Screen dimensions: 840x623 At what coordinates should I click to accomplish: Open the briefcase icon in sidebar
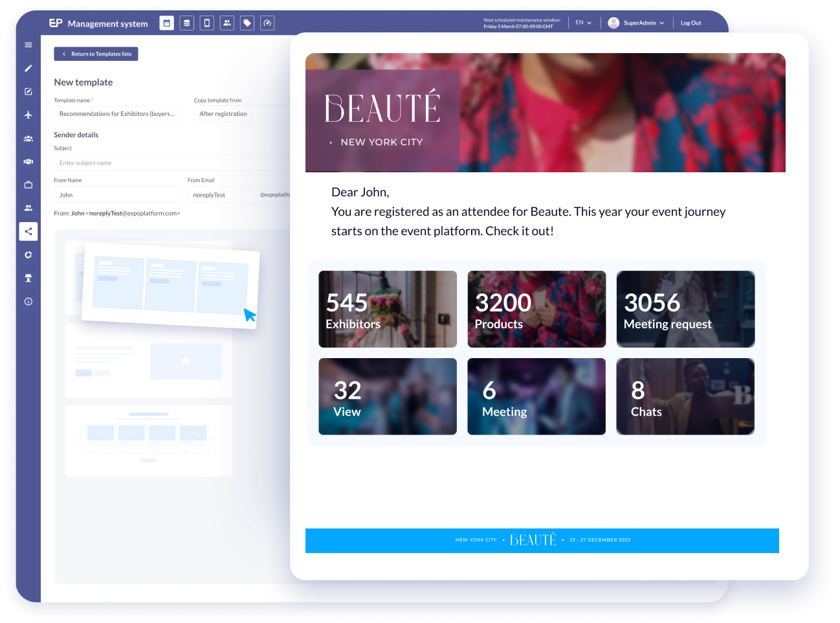[28, 185]
